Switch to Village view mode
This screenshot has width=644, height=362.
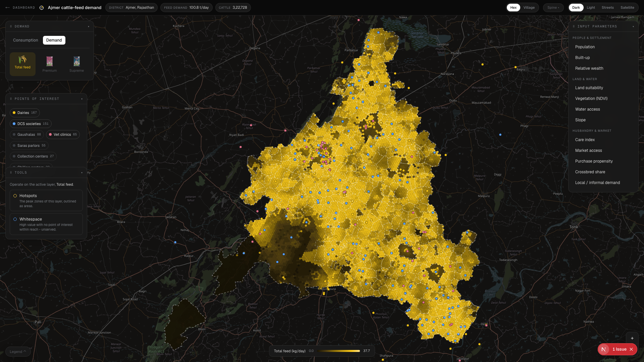point(529,7)
